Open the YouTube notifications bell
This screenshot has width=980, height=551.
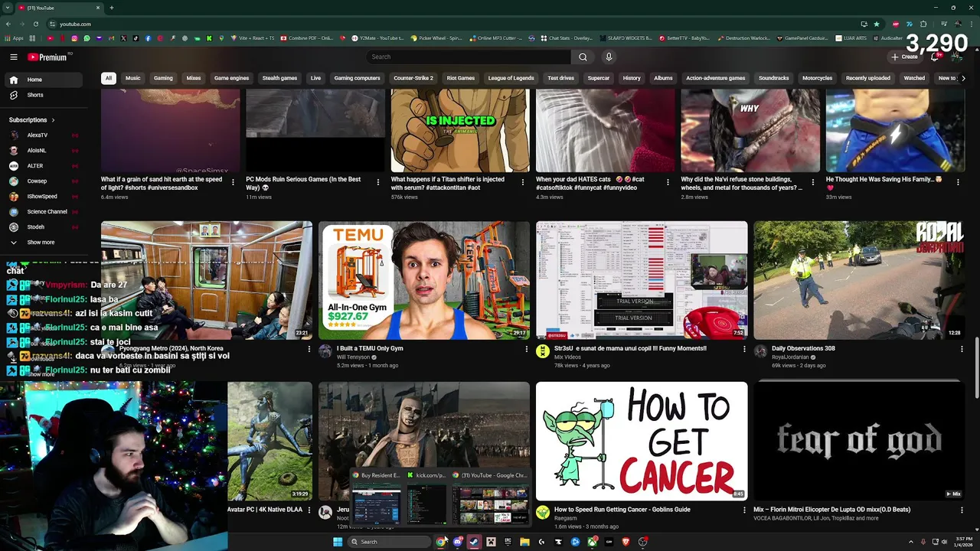click(x=935, y=57)
